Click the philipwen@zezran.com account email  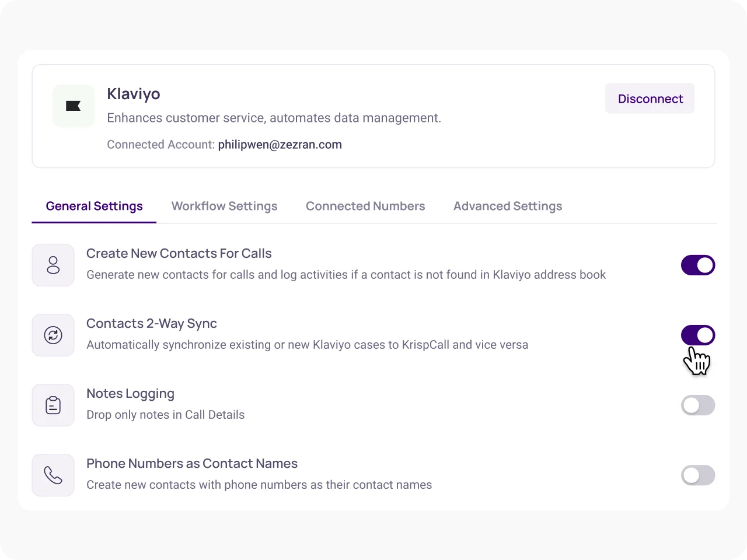pyautogui.click(x=280, y=145)
